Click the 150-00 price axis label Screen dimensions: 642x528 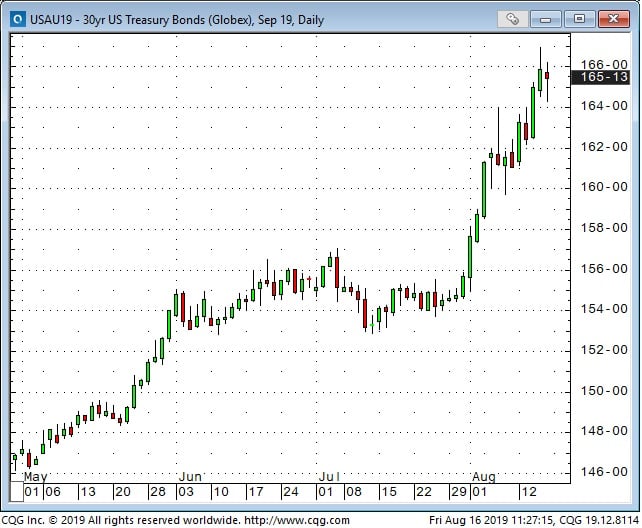pos(604,391)
